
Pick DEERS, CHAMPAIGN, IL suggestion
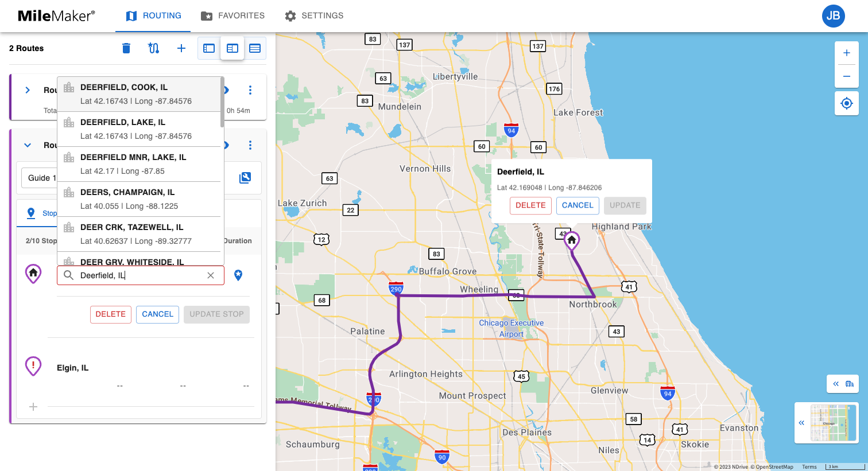tap(139, 199)
